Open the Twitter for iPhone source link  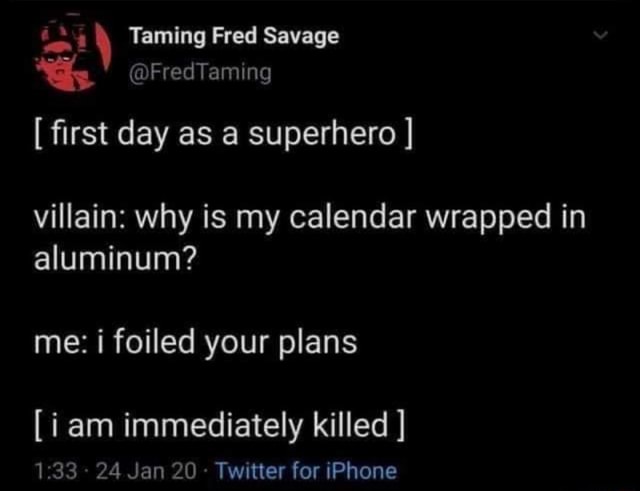(x=306, y=470)
